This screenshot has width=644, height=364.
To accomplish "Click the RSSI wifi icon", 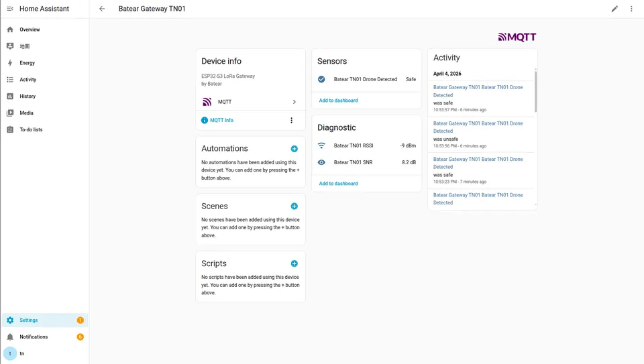I will tap(321, 145).
